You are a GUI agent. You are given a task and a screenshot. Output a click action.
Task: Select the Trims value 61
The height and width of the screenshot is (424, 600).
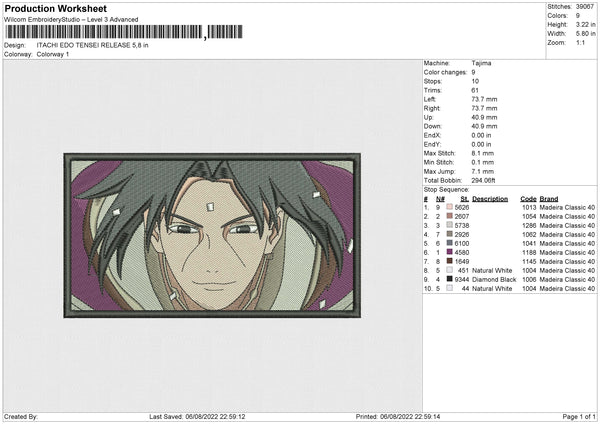(475, 90)
